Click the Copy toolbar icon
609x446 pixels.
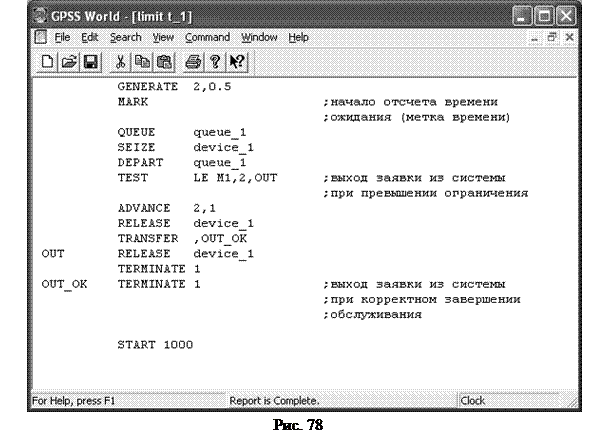142,62
